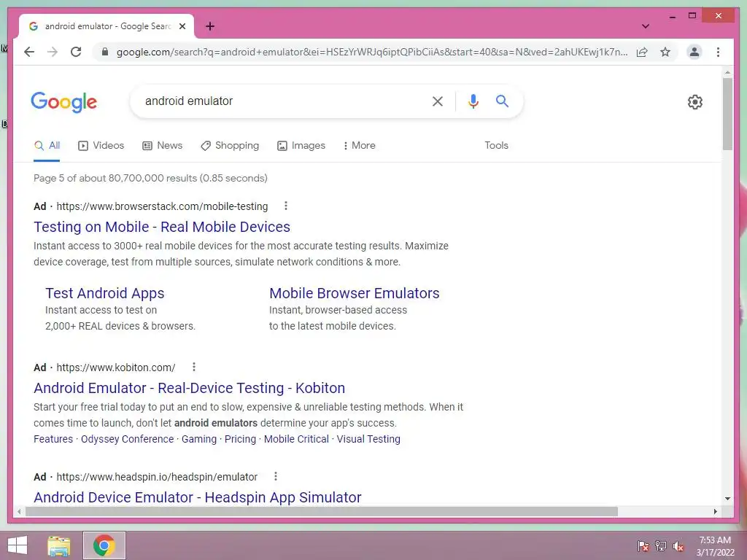Click the padlock site info icon
The width and height of the screenshot is (747, 560).
[105, 52]
